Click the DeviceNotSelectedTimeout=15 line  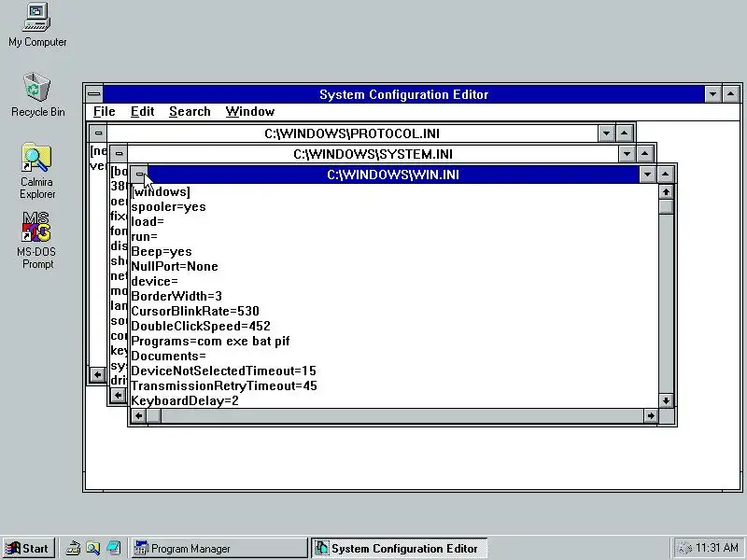[x=224, y=371]
